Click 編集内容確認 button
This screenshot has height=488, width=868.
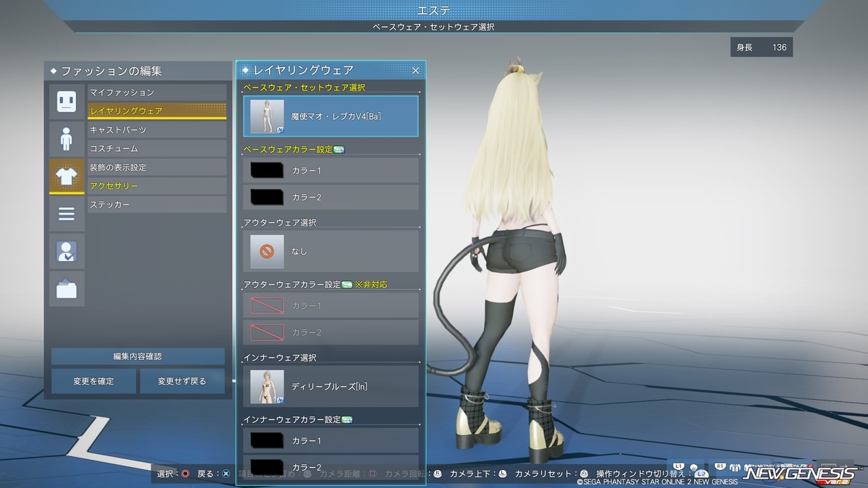(x=137, y=356)
